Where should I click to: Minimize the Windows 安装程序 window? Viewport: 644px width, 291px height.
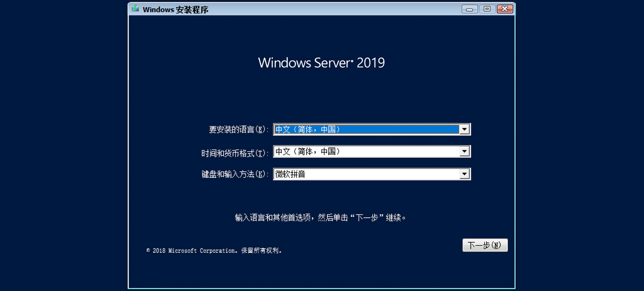469,9
